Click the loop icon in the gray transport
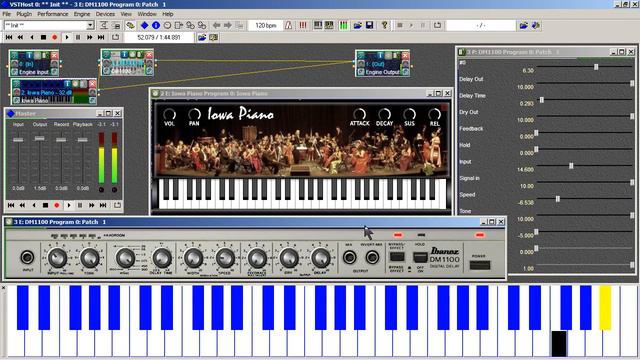Image resolution: width=640 pixels, height=360 pixels. 437,25
